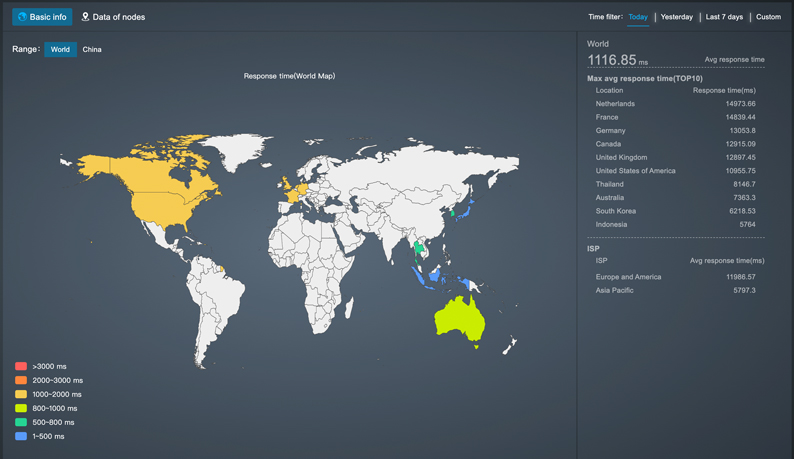The height and width of the screenshot is (459, 794).
Task: Click the South Korea table row
Action: [x=676, y=211]
